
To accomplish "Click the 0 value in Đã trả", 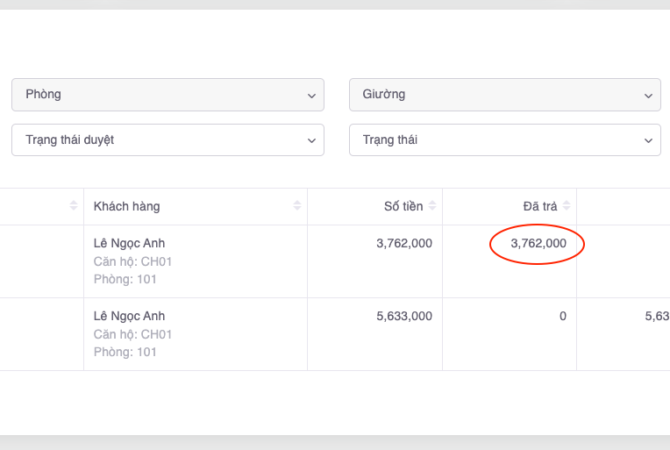I will 562,316.
